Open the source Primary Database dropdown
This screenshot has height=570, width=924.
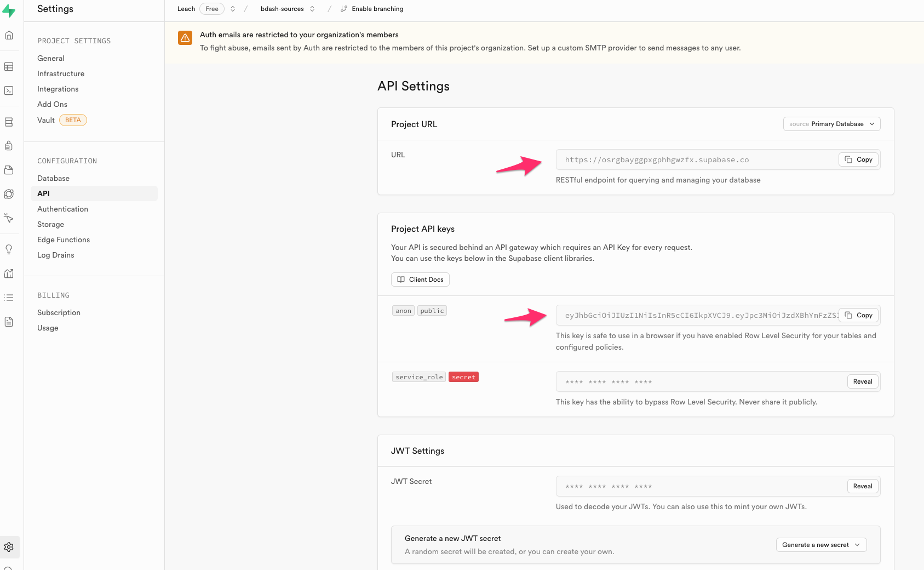pyautogui.click(x=831, y=124)
